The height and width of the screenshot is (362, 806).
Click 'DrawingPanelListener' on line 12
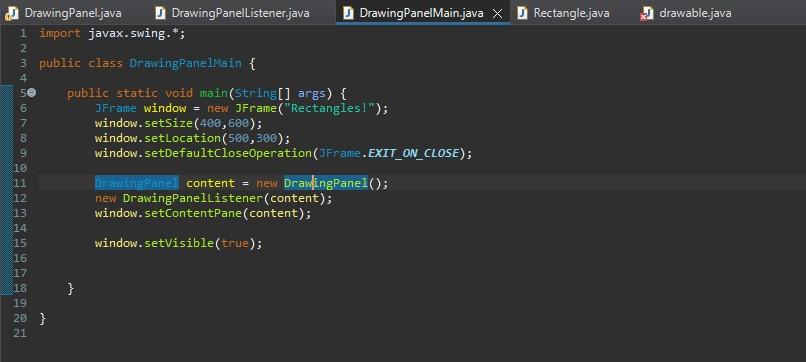[193, 198]
